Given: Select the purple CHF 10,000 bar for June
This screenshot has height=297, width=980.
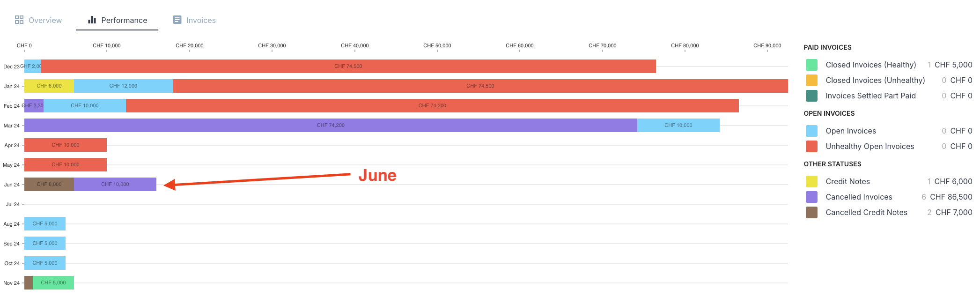Looking at the screenshot, I should [x=115, y=184].
